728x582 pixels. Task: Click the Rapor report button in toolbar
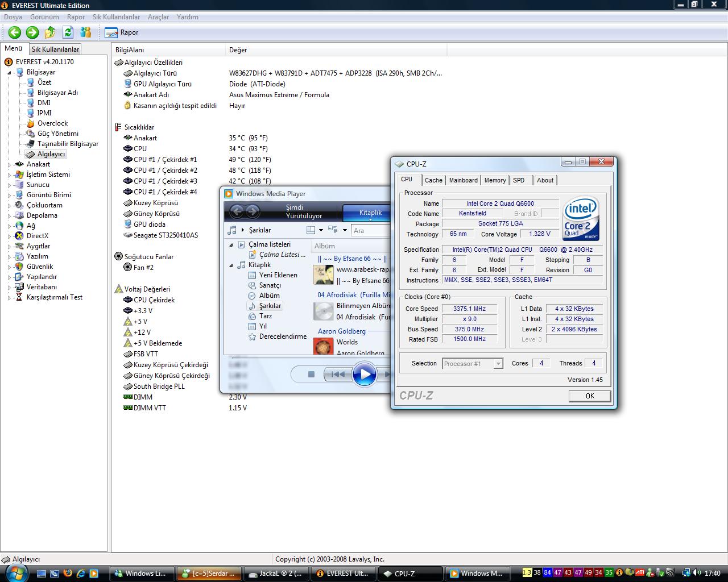tap(122, 32)
